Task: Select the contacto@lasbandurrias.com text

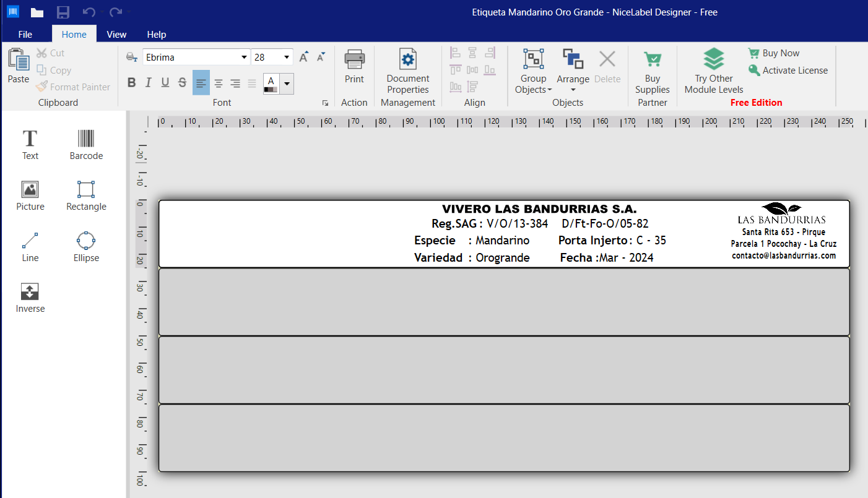Action: pyautogui.click(x=784, y=255)
